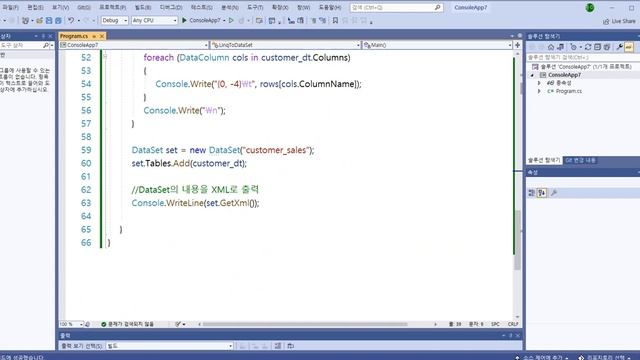Open the Git menu

pyautogui.click(x=84, y=7)
